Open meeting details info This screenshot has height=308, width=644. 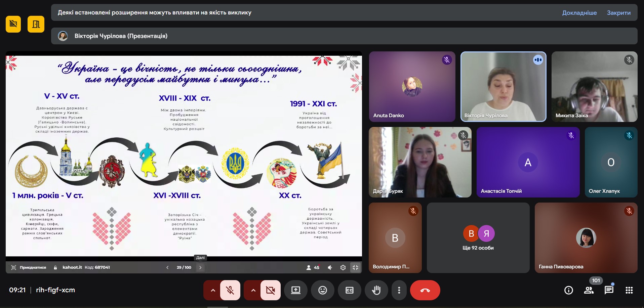(x=569, y=290)
